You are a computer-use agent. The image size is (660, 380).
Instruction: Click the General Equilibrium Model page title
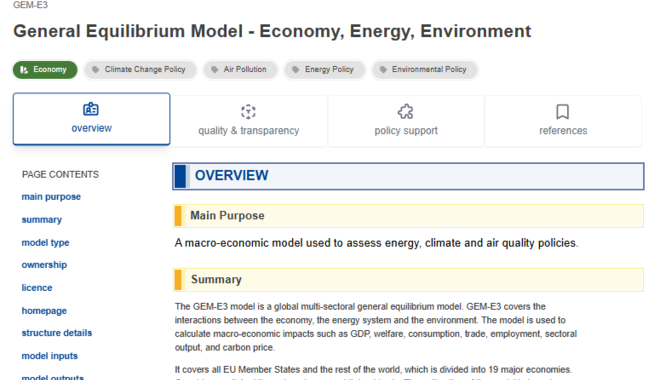[272, 31]
